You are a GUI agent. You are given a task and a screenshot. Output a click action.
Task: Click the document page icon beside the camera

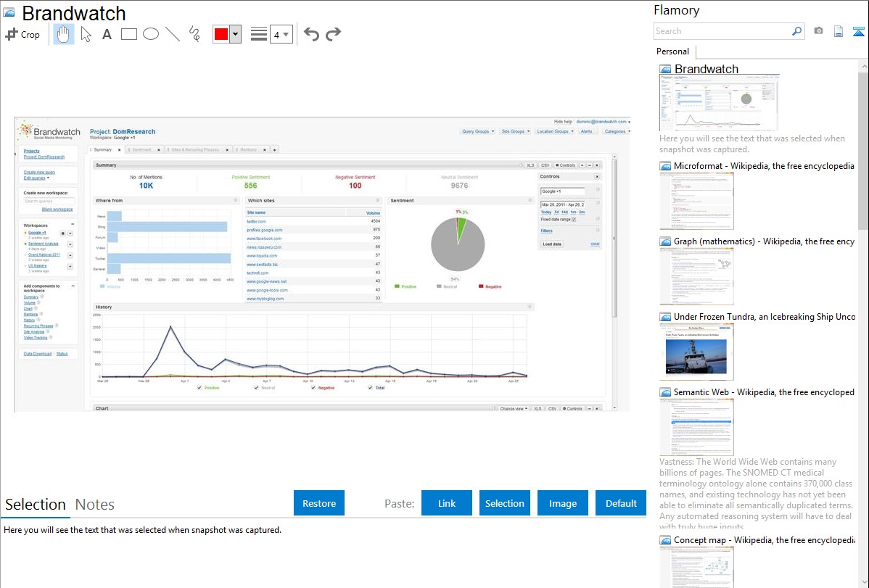point(839,31)
